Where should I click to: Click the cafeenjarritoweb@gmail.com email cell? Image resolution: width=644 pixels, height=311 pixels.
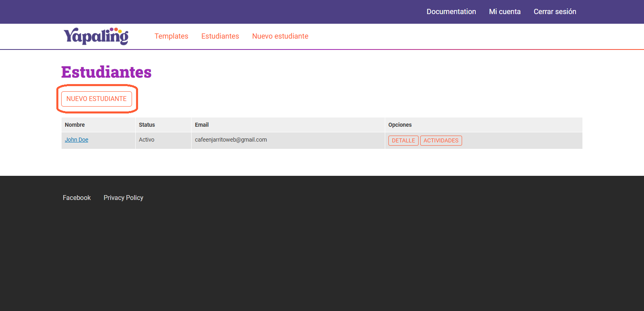coord(231,140)
